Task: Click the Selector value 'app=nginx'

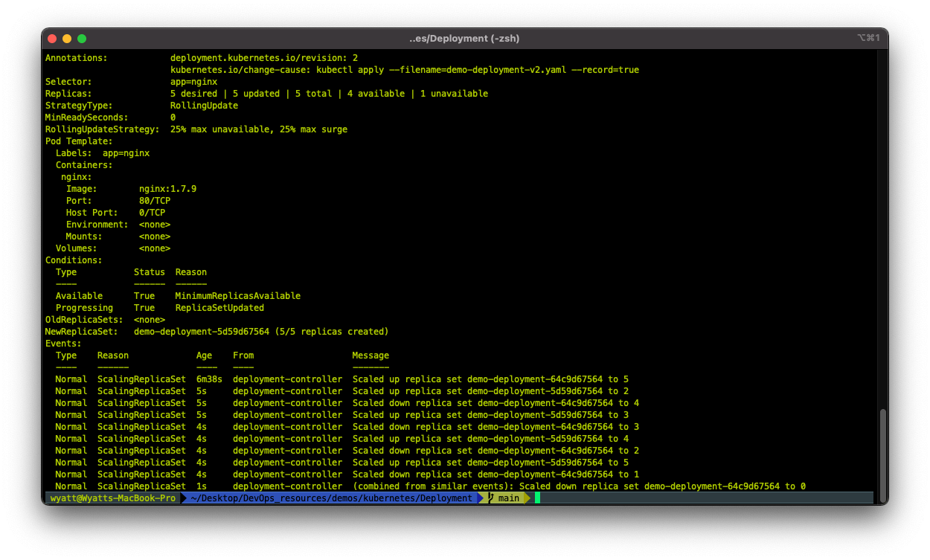Action: coord(193,82)
